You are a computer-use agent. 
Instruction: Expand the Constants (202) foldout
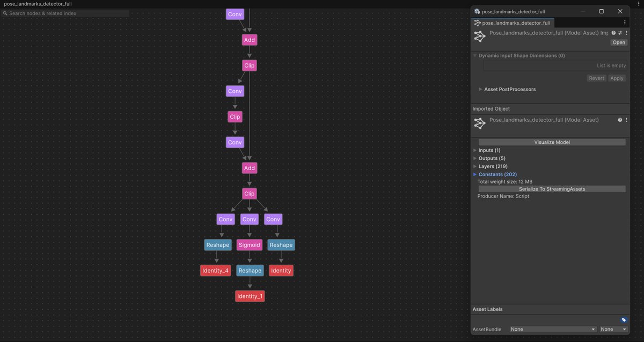click(475, 174)
